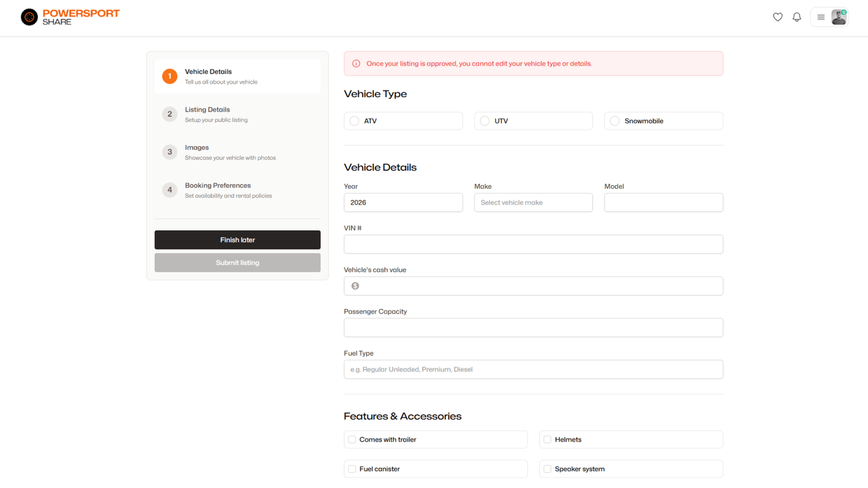The width and height of the screenshot is (868, 488).
Task: Go to the Listing Details step
Action: pyautogui.click(x=237, y=114)
